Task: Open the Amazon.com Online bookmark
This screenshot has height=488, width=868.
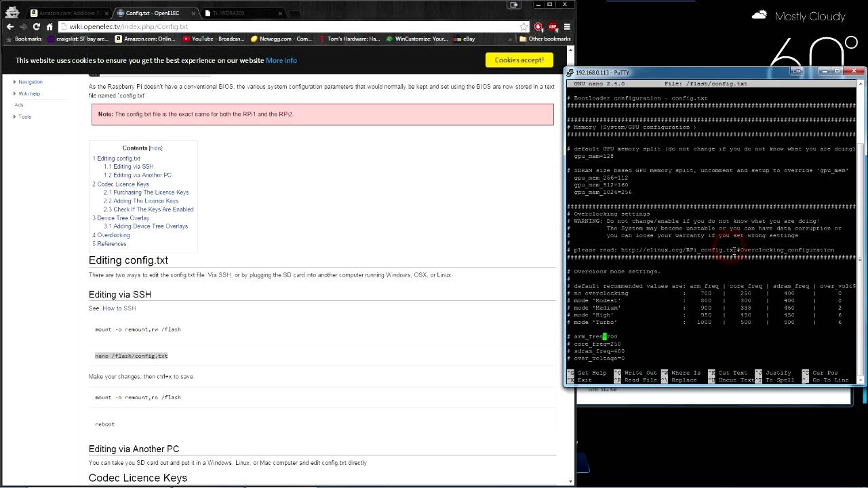Action: click(144, 39)
